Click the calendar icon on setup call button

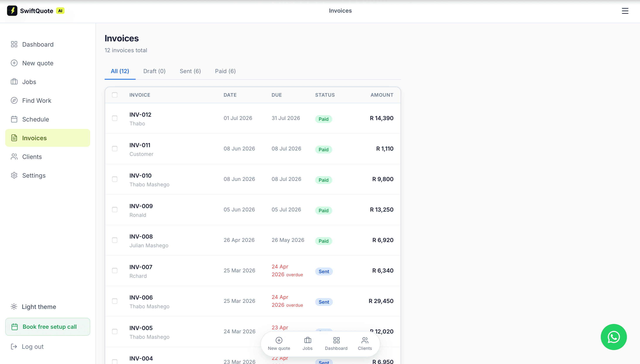click(15, 327)
